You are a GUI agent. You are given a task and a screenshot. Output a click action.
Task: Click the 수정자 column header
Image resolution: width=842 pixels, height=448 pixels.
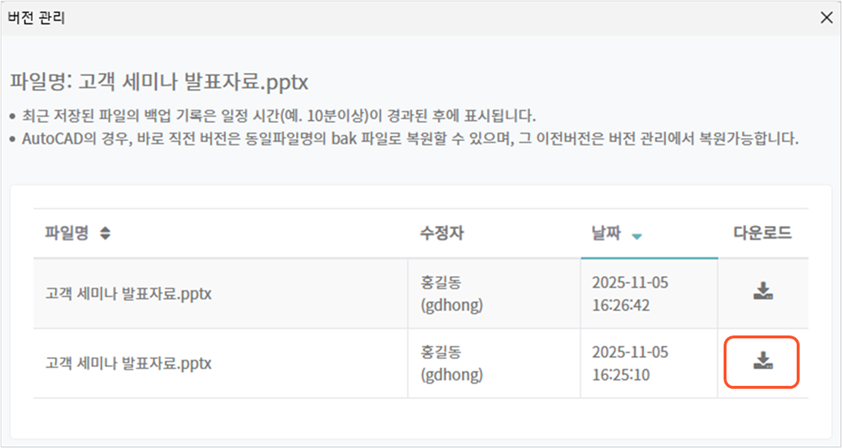pos(442,233)
